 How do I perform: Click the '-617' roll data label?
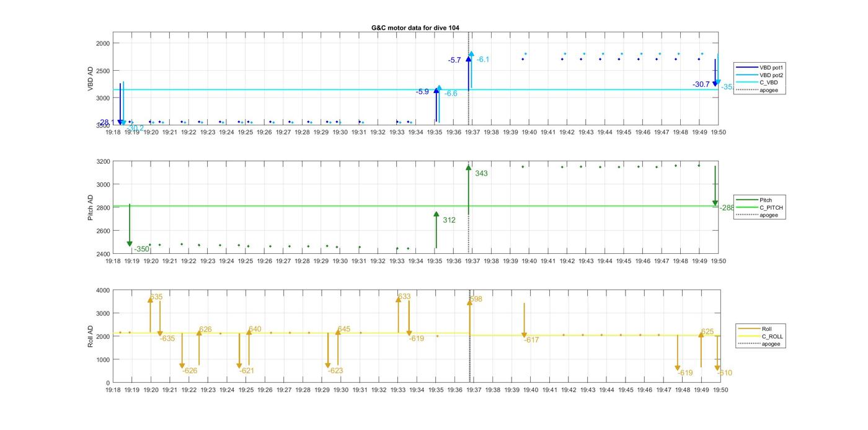531,340
